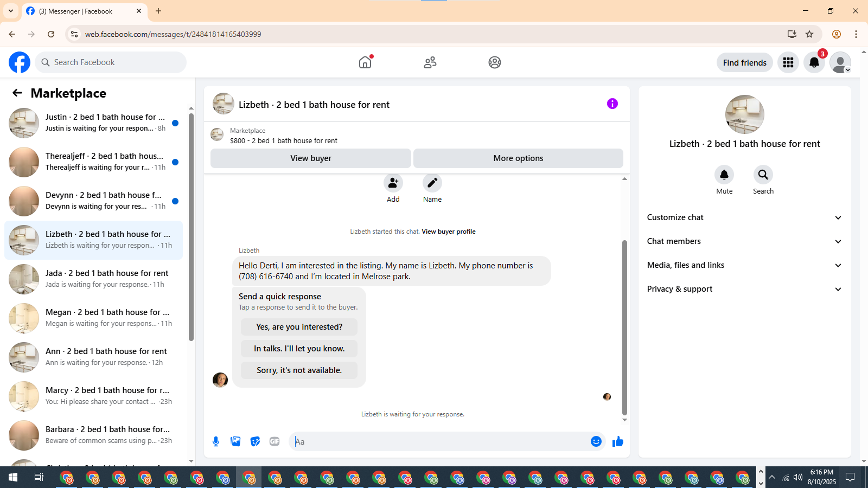
Task: Choose a GIF icon
Action: tap(275, 441)
